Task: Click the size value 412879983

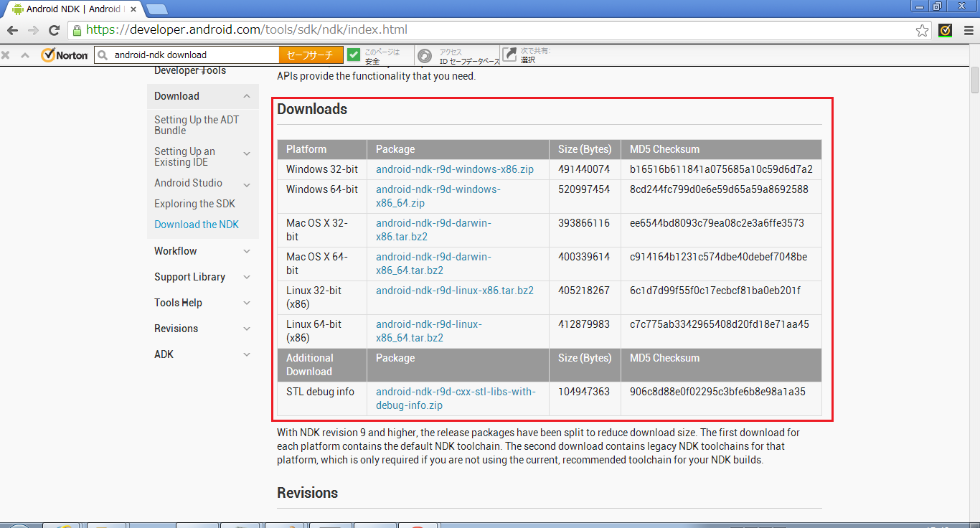Action: (584, 324)
